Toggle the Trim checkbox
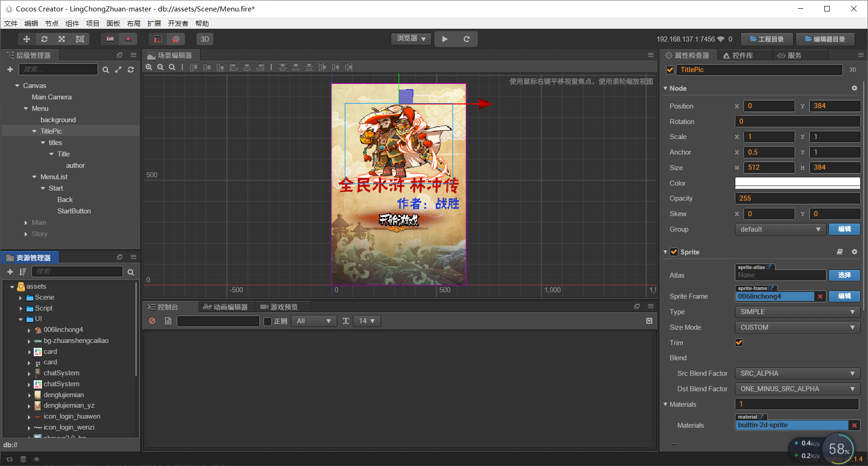Screen dimensions: 868x466 [739, 342]
